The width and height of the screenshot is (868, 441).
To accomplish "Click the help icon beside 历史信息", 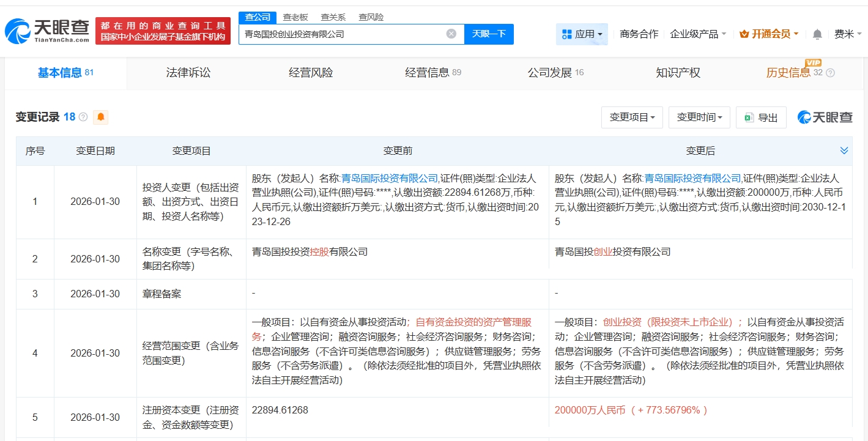I will [830, 73].
